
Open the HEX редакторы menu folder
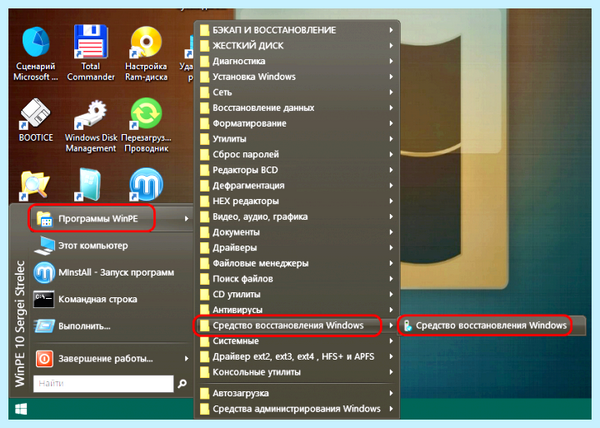click(297, 201)
